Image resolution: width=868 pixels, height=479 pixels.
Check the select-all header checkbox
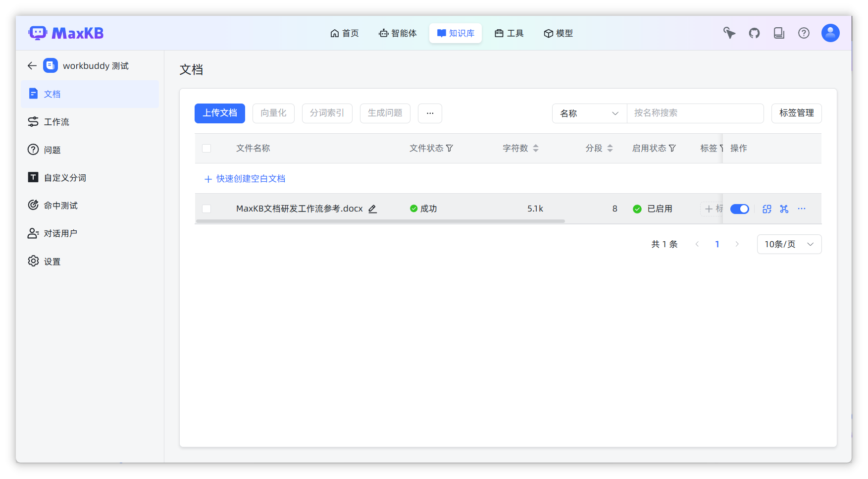(206, 148)
